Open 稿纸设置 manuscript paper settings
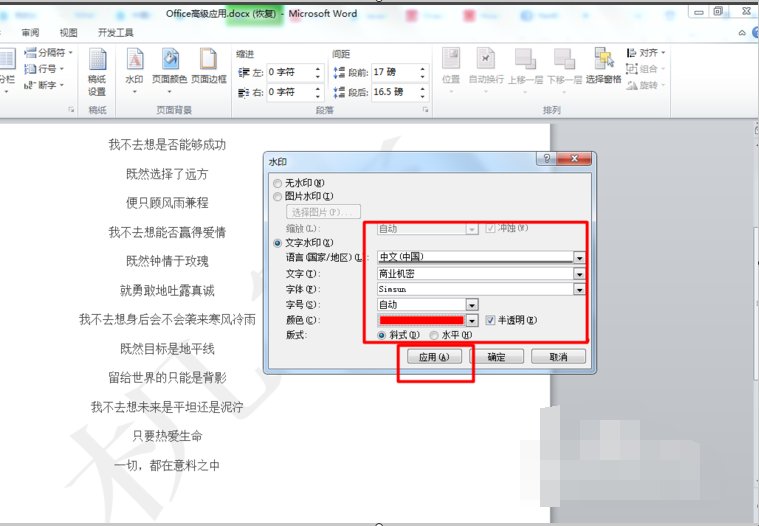Screen dimensions: 759x526 coord(97,72)
